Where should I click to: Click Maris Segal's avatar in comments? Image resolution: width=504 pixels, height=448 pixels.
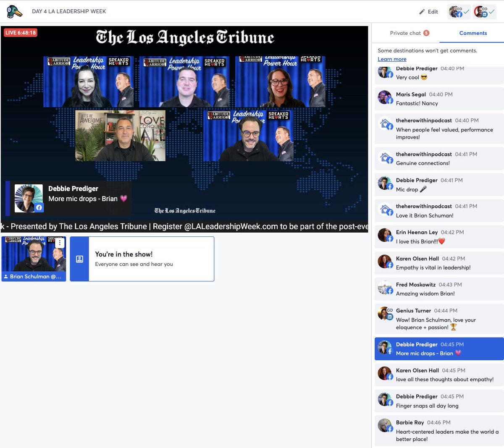coord(385,97)
